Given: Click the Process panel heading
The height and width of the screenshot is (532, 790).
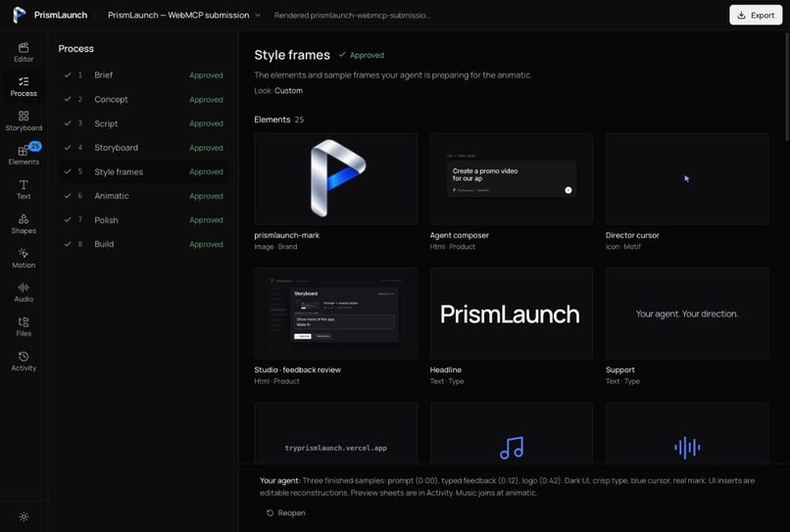Looking at the screenshot, I should point(76,49).
